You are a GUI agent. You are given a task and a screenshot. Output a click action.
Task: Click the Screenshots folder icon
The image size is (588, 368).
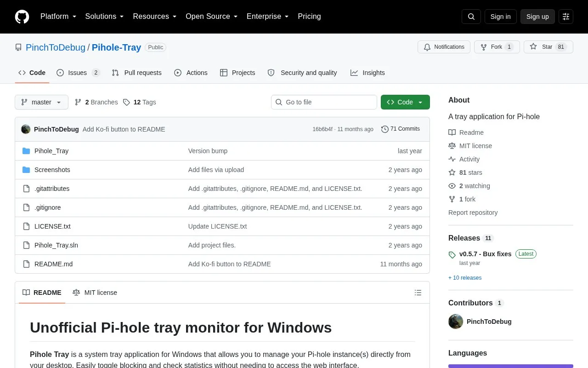(26, 170)
